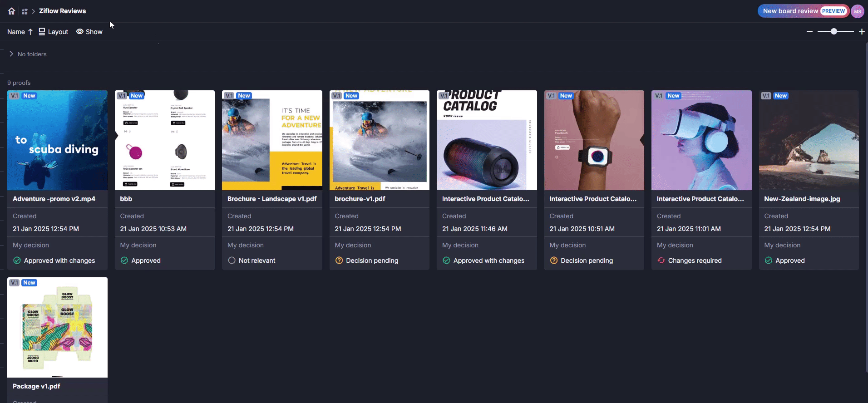Viewport: 868px width, 403px height.
Task: Open the Layout dropdown
Action: (x=54, y=32)
